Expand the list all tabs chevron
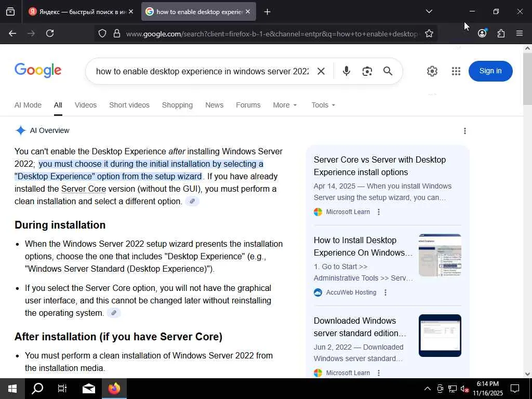This screenshot has width=532, height=399. pos(429,11)
